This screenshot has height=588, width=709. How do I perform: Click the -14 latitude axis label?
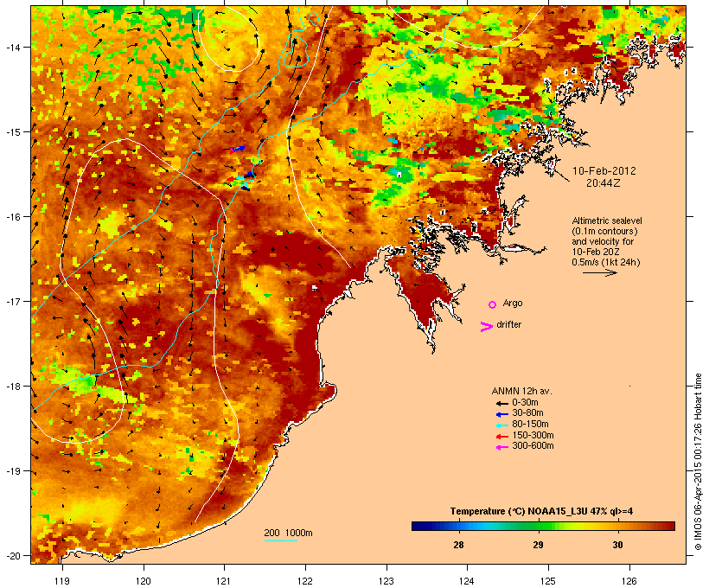tap(12, 47)
